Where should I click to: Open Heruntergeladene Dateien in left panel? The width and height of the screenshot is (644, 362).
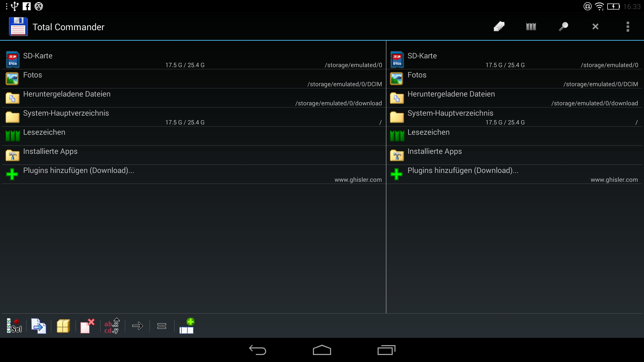point(194,98)
